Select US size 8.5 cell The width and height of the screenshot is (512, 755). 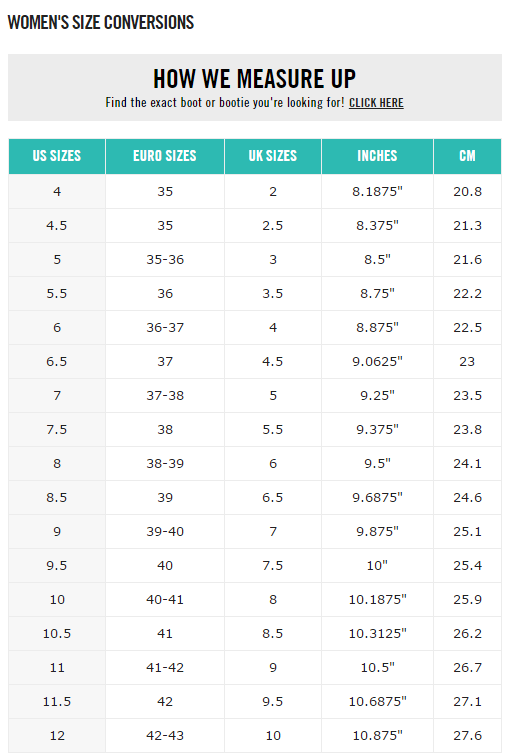coord(57,497)
